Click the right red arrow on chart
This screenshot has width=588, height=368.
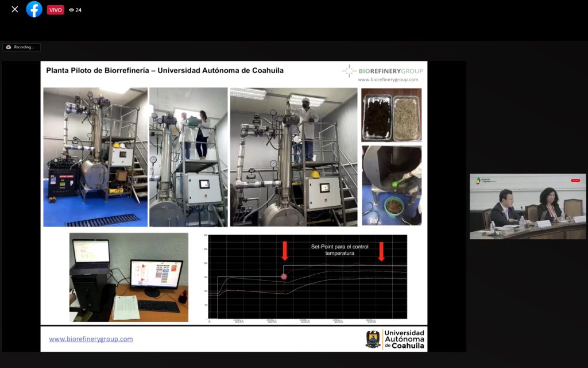[x=381, y=251]
